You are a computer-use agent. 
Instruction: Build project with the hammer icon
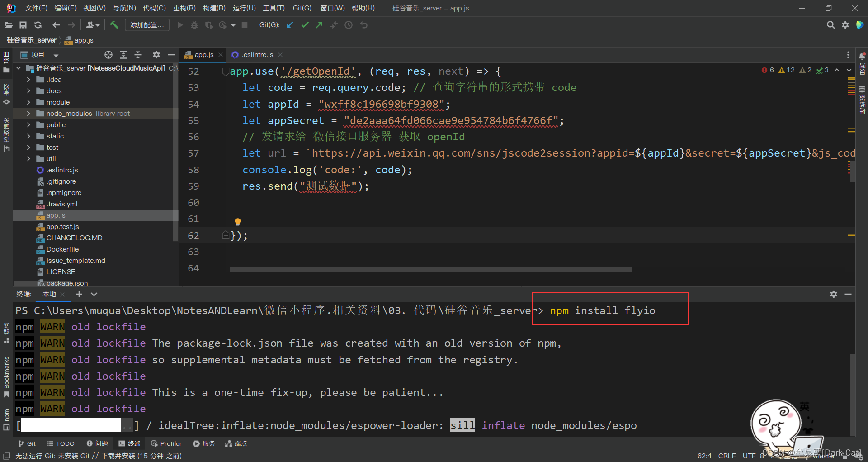pyautogui.click(x=114, y=25)
